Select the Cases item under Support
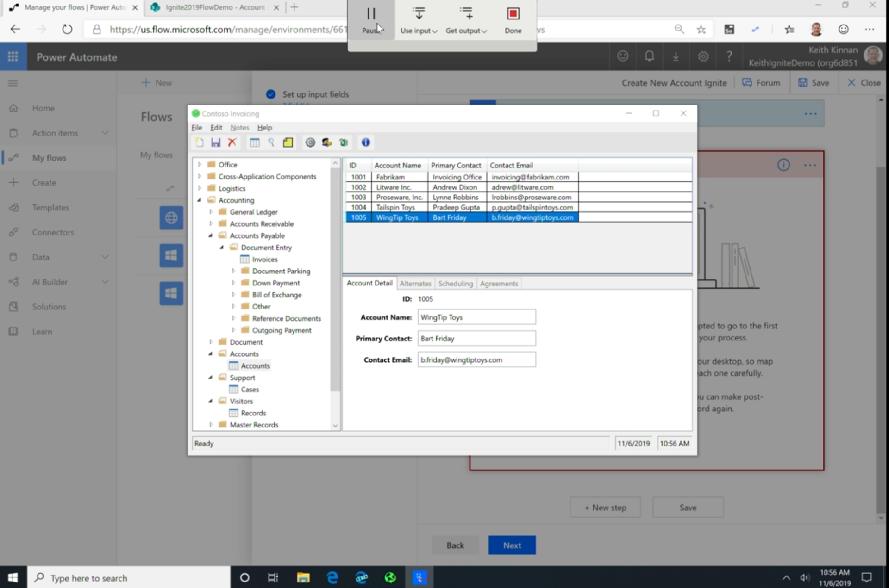Viewport: 889px width, 588px height. (250, 390)
